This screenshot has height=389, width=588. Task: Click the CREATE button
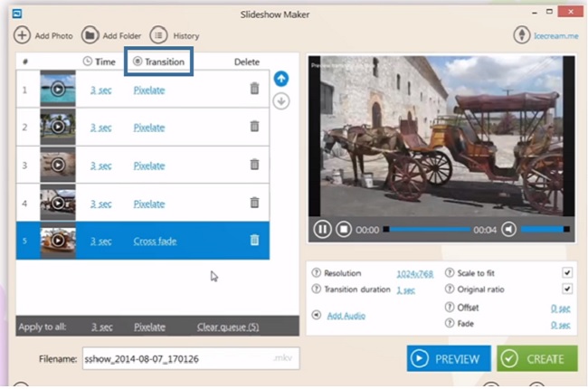[x=537, y=358]
